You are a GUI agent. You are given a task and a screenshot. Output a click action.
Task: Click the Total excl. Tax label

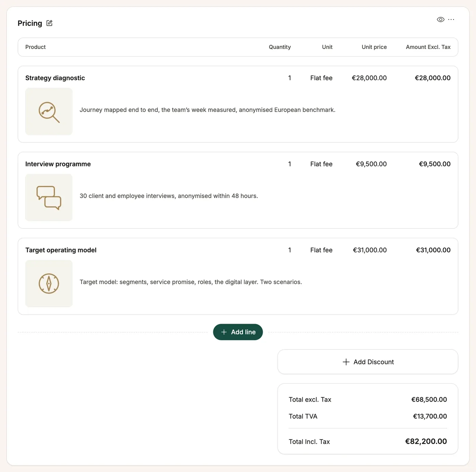[310, 400]
